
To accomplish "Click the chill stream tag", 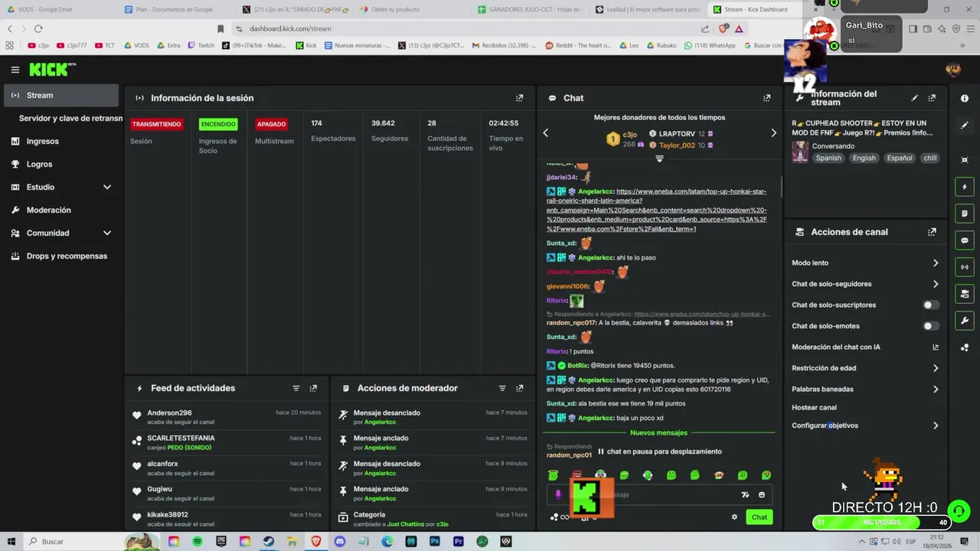I will [929, 158].
